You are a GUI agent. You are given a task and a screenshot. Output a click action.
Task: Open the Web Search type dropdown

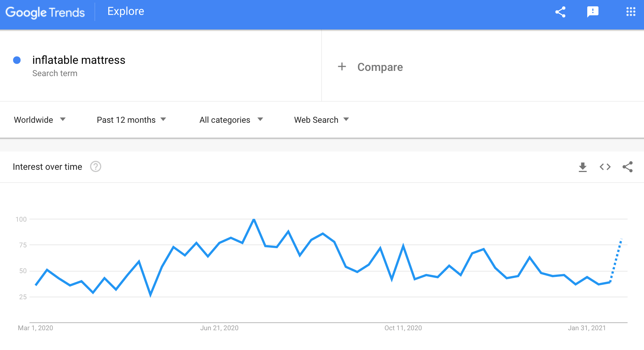[x=321, y=120]
